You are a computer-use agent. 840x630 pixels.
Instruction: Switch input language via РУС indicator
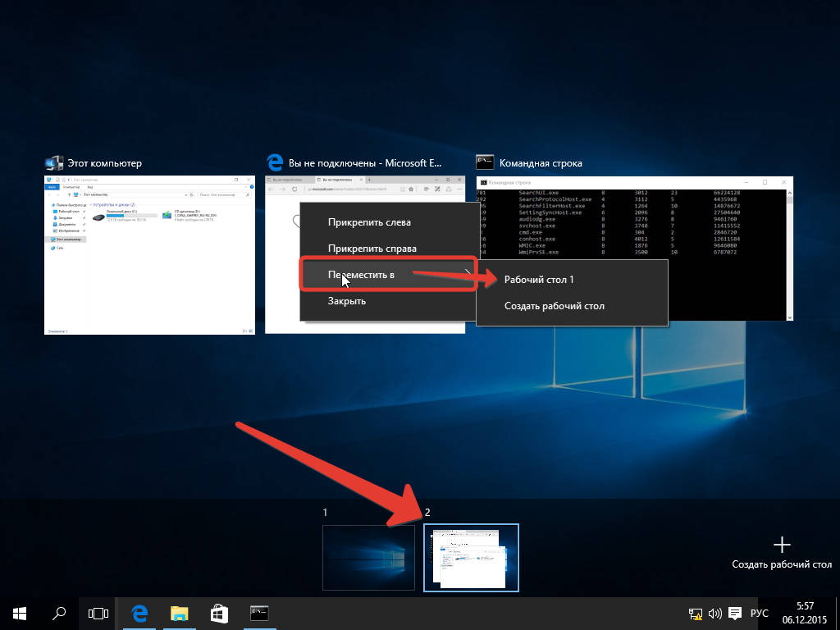click(759, 614)
